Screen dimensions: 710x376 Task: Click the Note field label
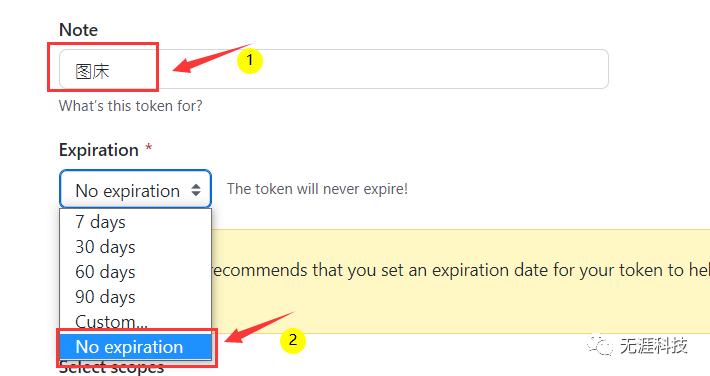click(78, 30)
